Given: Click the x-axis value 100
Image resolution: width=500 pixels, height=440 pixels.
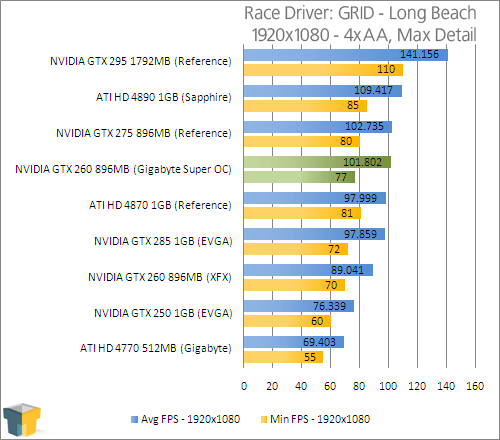Looking at the screenshot, I should [x=388, y=386].
